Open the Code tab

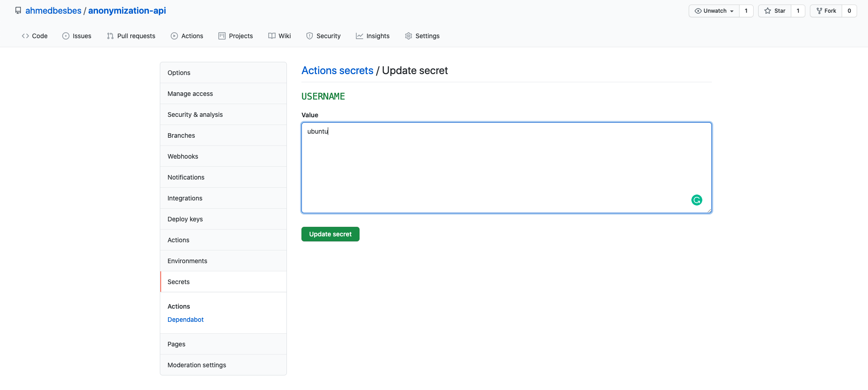[x=35, y=36]
